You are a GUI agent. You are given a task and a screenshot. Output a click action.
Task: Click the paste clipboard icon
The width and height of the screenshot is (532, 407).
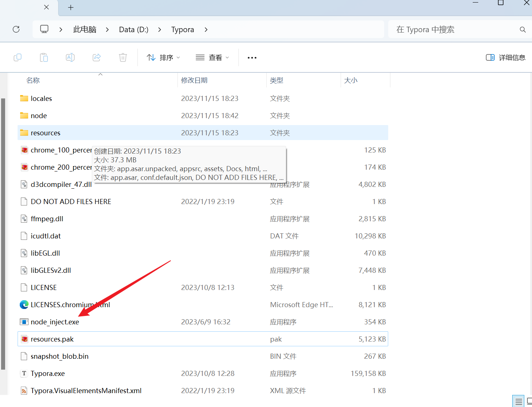tap(44, 57)
